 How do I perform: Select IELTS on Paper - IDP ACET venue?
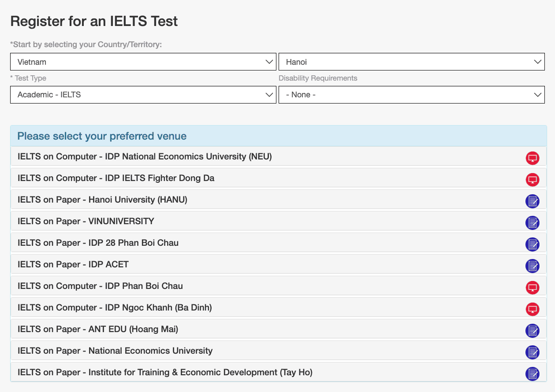pyautogui.click(x=73, y=264)
